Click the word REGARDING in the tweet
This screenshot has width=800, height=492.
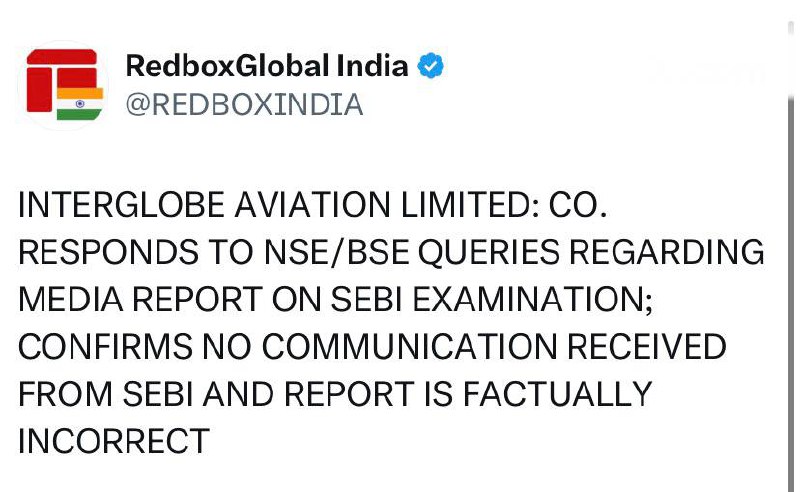pyautogui.click(x=681, y=252)
